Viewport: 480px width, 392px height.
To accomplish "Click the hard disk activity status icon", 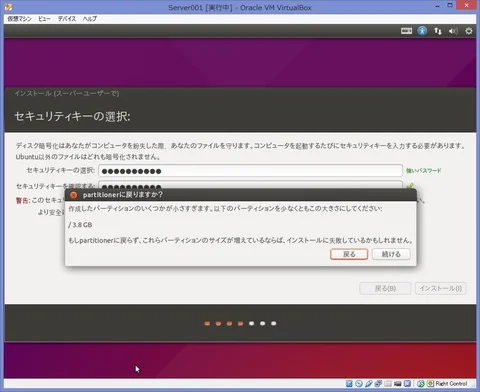I will pos(349,384).
